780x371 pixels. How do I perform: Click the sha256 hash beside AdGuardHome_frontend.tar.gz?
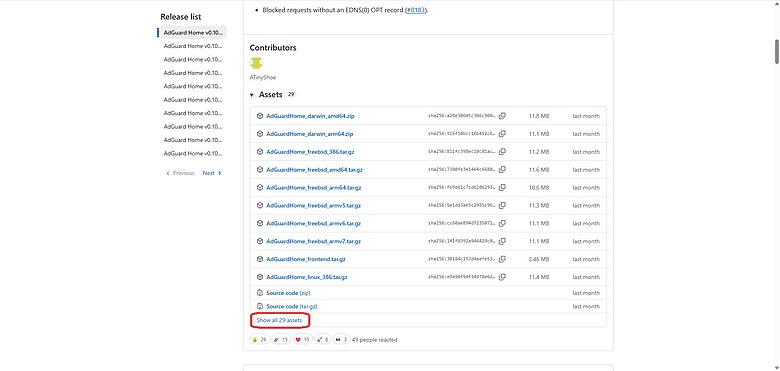point(462,259)
